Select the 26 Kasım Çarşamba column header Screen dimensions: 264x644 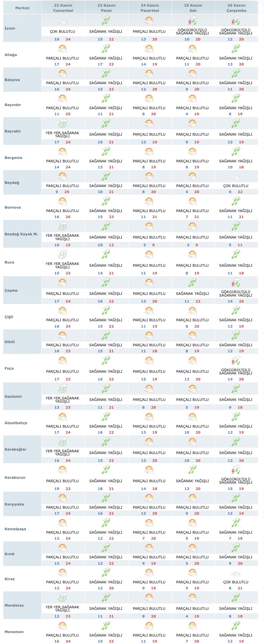point(236,8)
